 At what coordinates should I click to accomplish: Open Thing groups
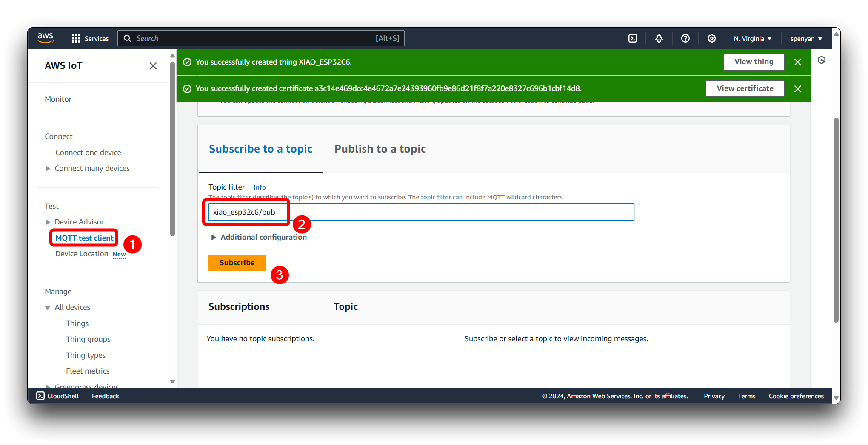(88, 339)
